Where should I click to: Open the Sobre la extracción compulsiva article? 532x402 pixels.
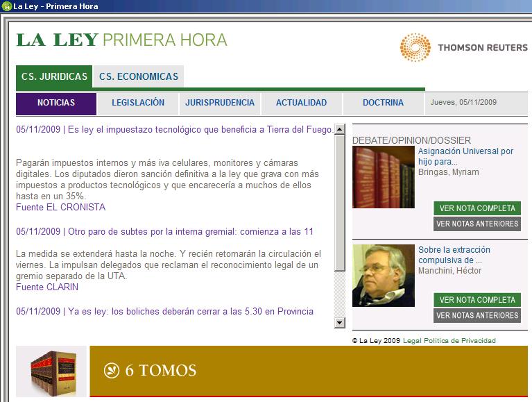pos(454,255)
